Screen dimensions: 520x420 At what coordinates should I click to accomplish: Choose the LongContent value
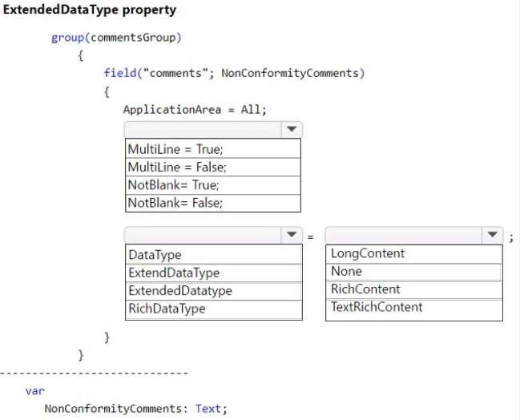413,253
